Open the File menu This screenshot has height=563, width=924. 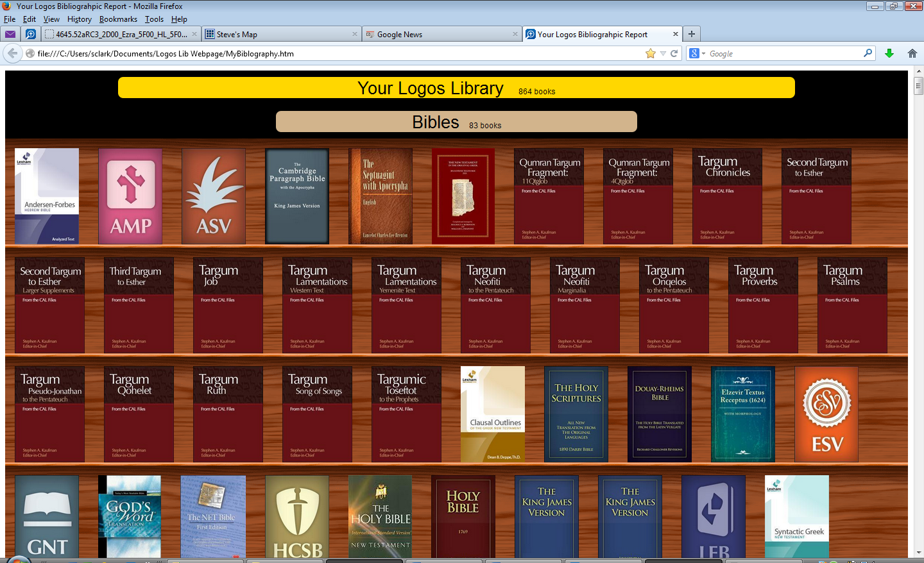click(x=10, y=19)
